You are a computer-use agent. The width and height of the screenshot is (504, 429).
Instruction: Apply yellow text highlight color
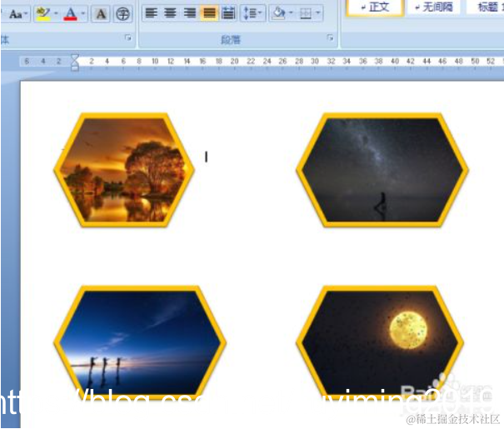click(x=43, y=14)
